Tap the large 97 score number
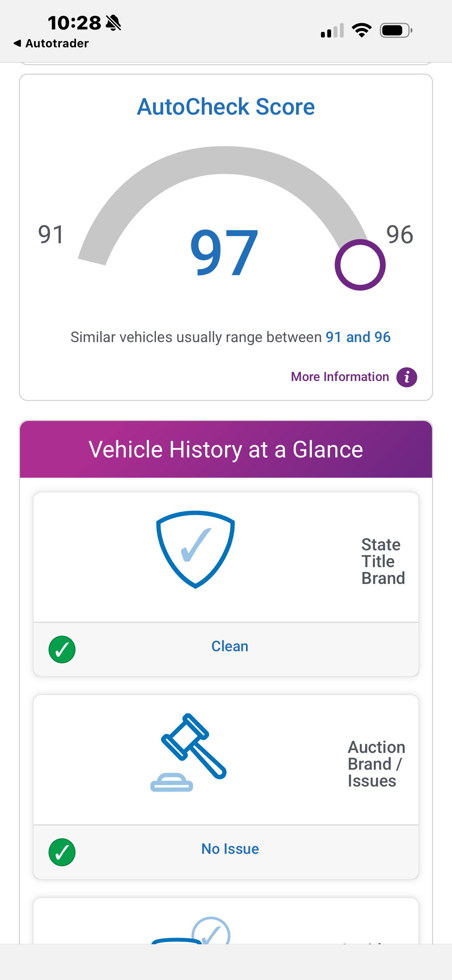 [x=224, y=253]
